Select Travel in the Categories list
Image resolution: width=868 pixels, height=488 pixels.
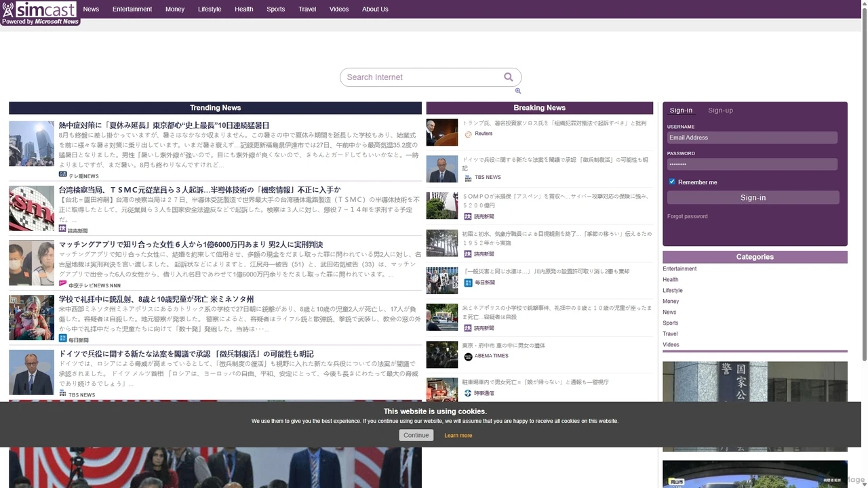click(x=670, y=334)
